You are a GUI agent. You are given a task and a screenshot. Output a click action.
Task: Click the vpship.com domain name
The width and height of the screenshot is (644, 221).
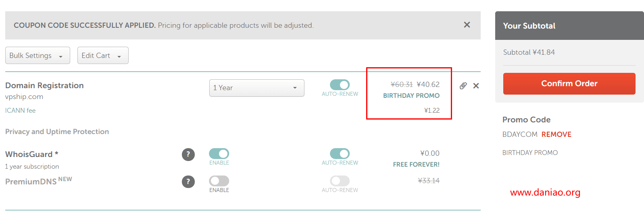tap(24, 97)
